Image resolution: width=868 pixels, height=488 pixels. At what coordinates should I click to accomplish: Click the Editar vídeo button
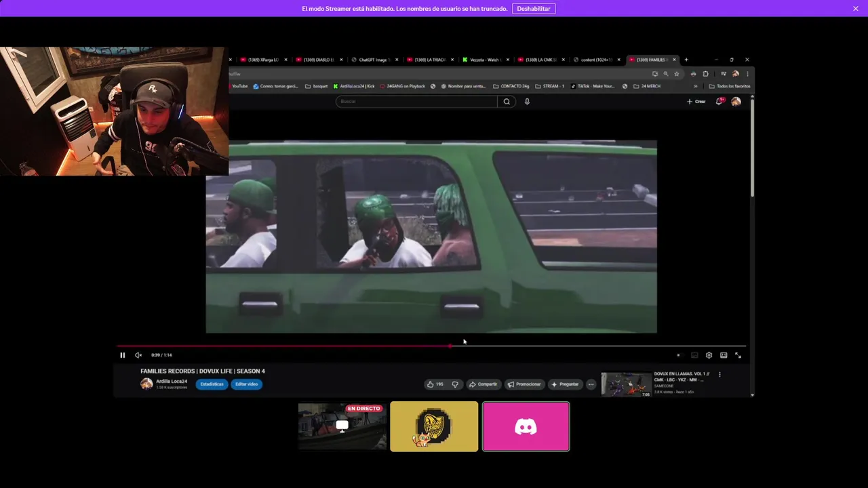coord(246,384)
